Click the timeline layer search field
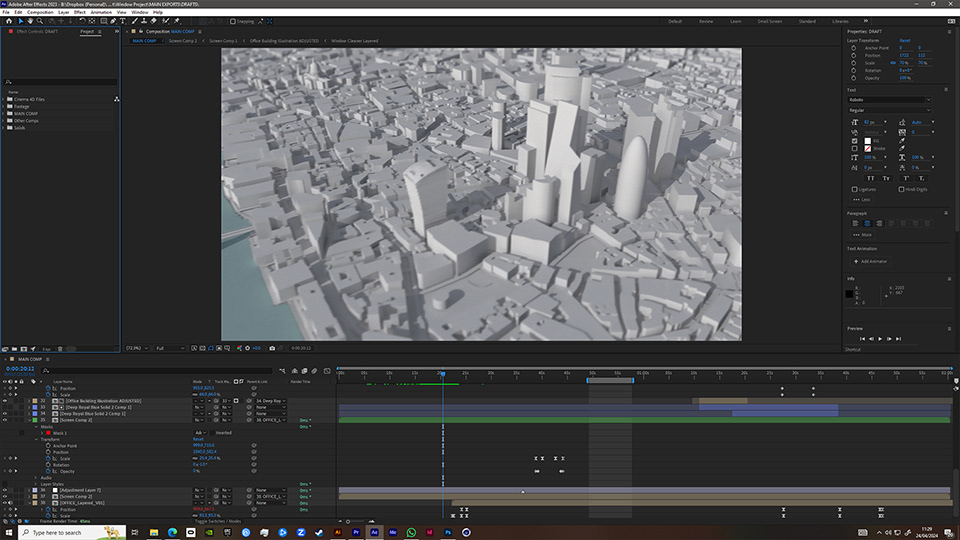Viewport: 960px width, 540px height. (x=157, y=370)
